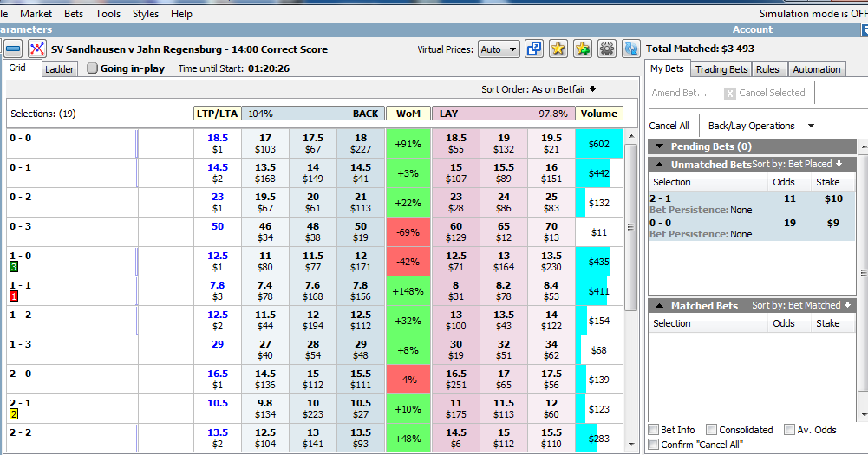Collapse the Matched Bets section
This screenshot has height=455, width=868.
click(659, 306)
